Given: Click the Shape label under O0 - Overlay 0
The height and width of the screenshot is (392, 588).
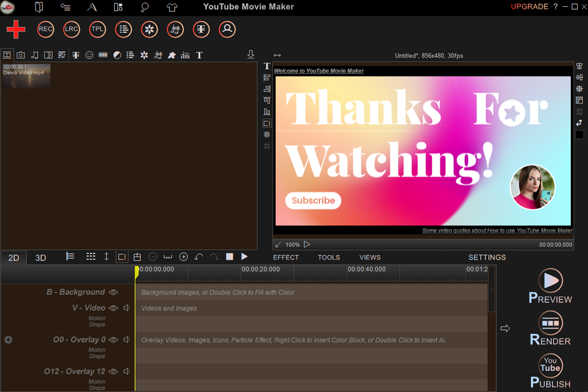Looking at the screenshot, I should (96, 356).
